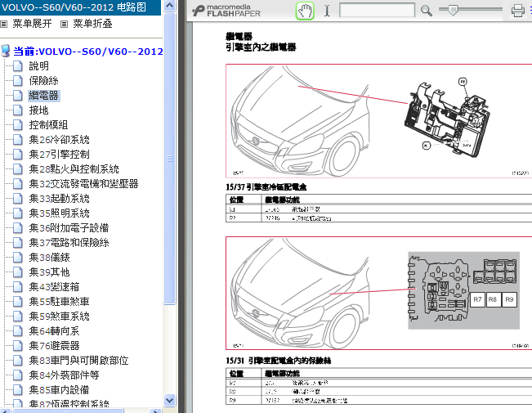This screenshot has height=413, width=532.
Task: Click the page icon next to 集76避震器
Action: coord(18,346)
